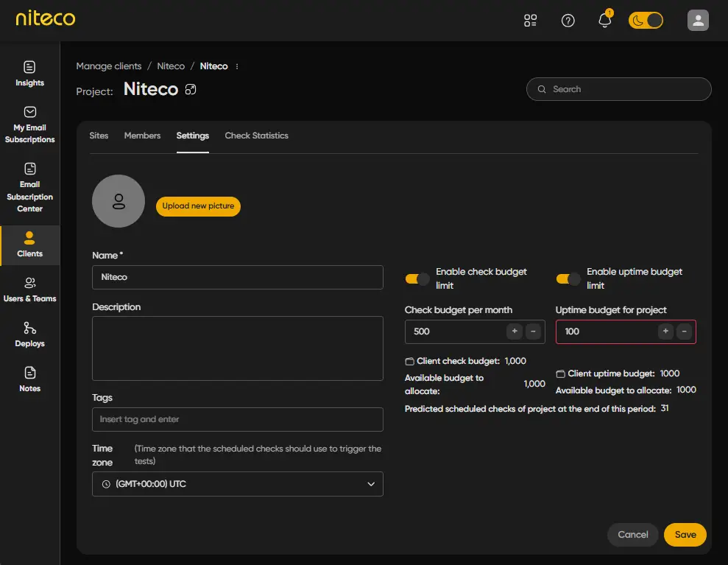Switch to the Check Statistics tab
Image resolution: width=728 pixels, height=565 pixels.
click(256, 136)
